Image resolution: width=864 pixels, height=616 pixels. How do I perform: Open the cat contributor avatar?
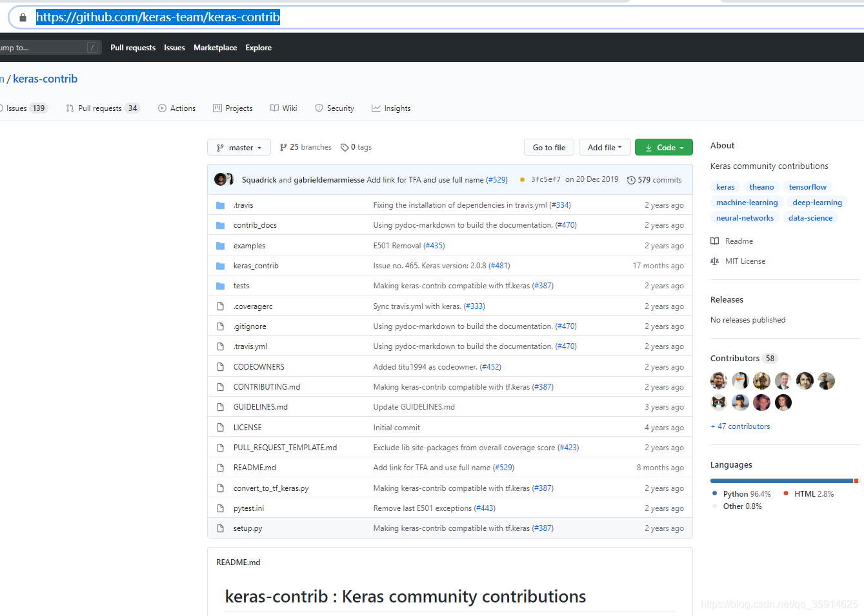719,402
